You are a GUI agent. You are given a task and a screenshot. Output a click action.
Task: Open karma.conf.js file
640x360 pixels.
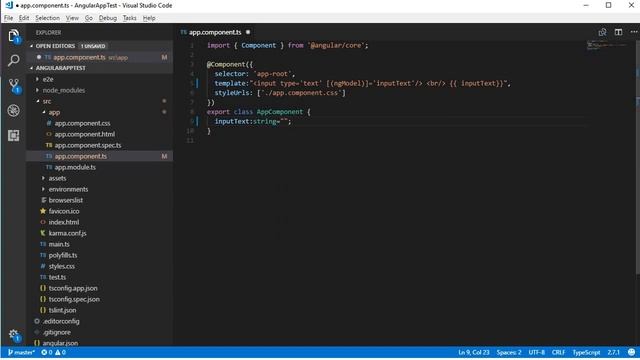pyautogui.click(x=100, y=233)
